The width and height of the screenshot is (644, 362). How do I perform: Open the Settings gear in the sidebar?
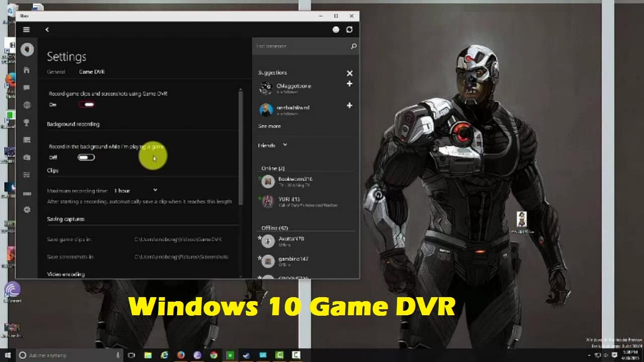(27, 210)
